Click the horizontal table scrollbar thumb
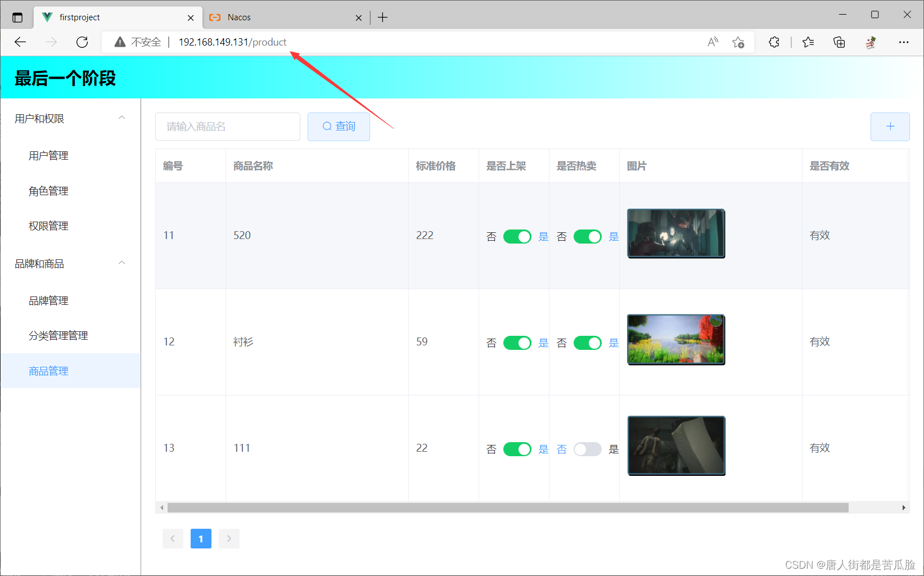The image size is (924, 576). pyautogui.click(x=508, y=508)
